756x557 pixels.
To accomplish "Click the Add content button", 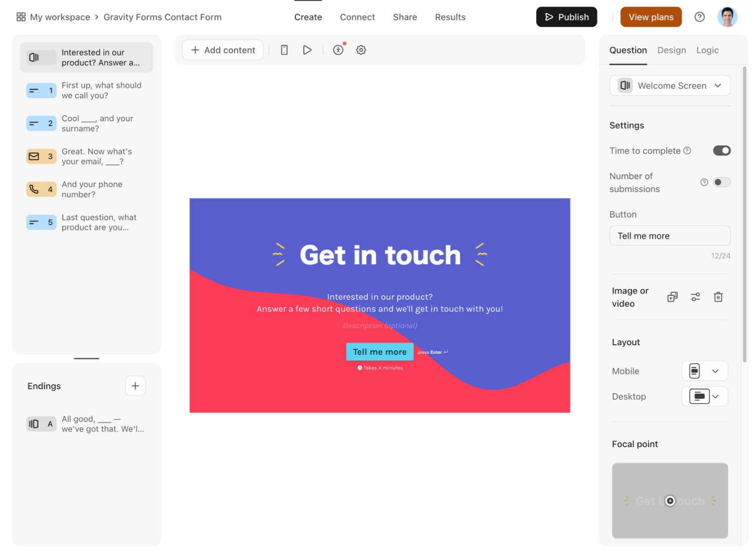I will pos(223,50).
